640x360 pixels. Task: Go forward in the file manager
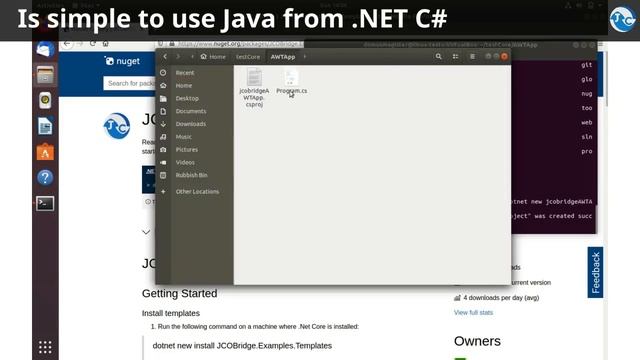pos(178,57)
